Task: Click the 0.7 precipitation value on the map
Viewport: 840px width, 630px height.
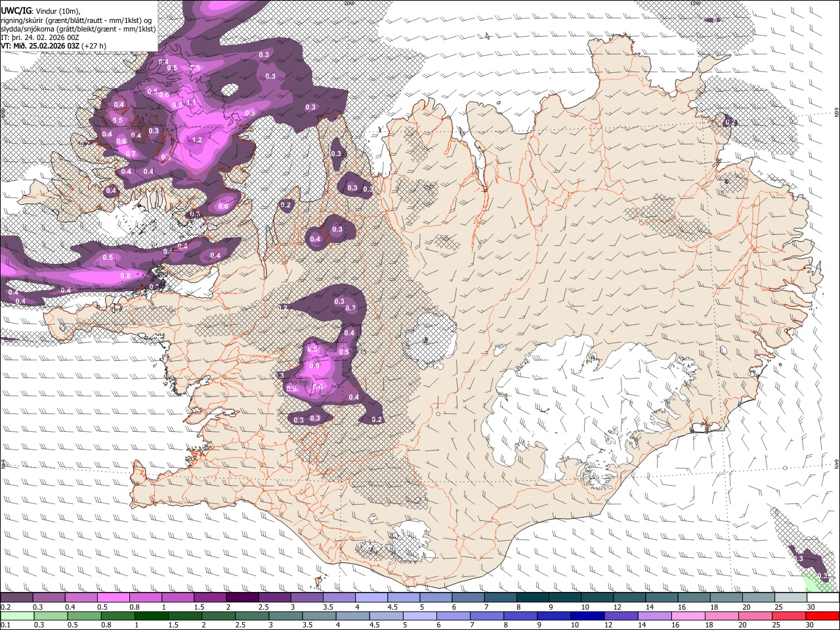Action: 131,154
